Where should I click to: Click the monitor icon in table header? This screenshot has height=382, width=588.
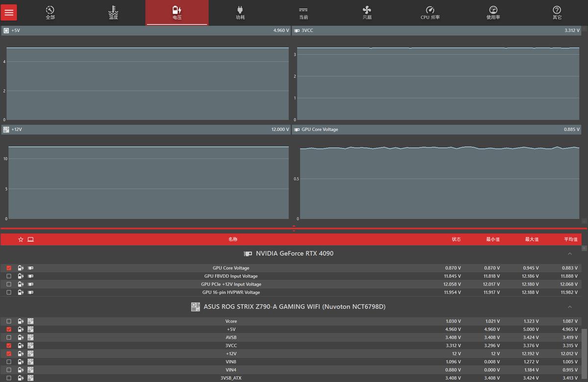(x=30, y=239)
